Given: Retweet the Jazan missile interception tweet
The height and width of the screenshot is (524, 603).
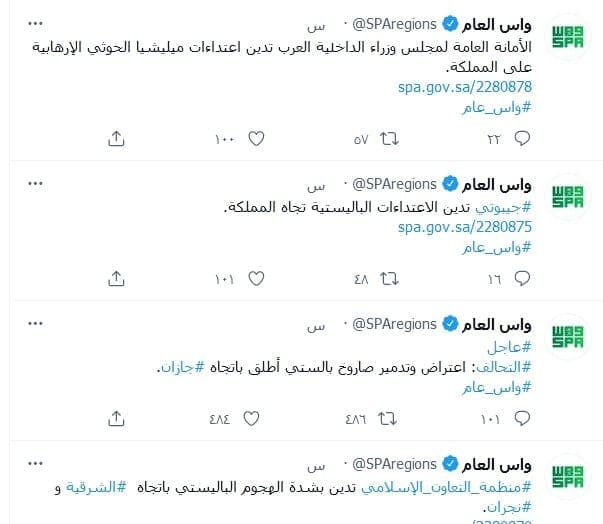Looking at the screenshot, I should [387, 418].
